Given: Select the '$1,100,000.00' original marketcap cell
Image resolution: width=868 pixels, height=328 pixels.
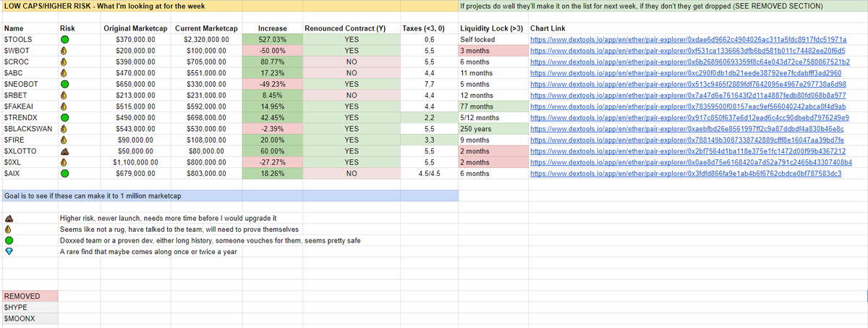Looking at the screenshot, I should pos(134,162).
